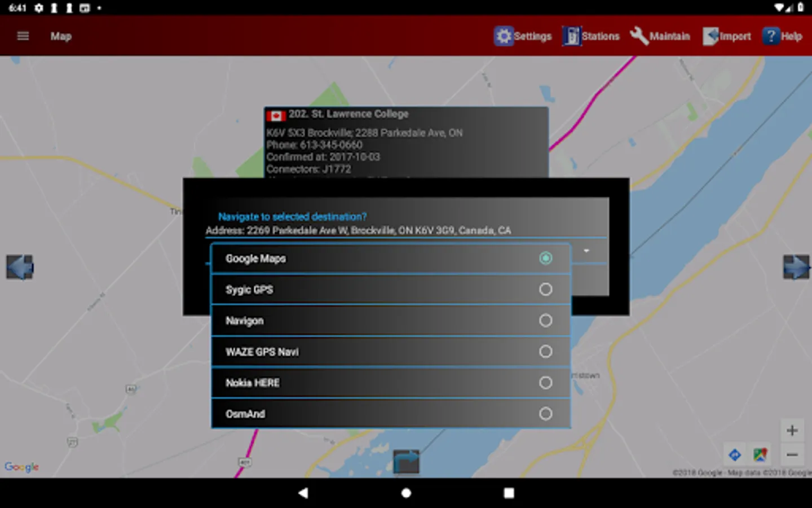This screenshot has width=812, height=508.
Task: Zoom out on the map with minus
Action: [792, 454]
